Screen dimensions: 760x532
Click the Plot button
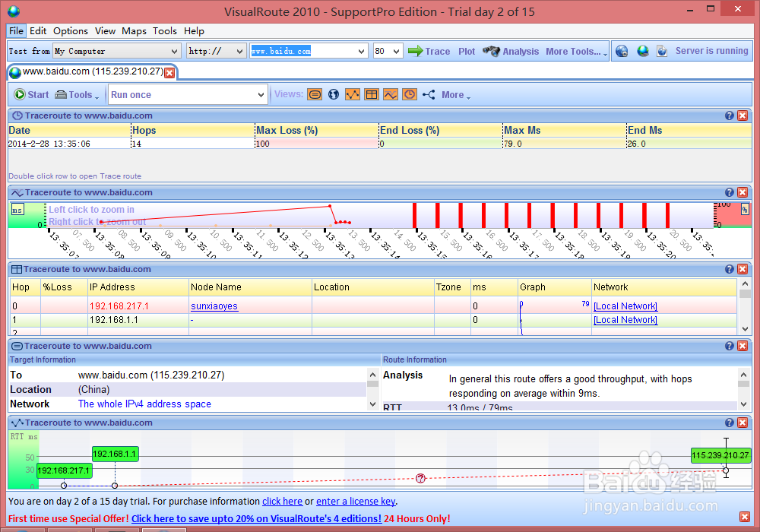(467, 51)
